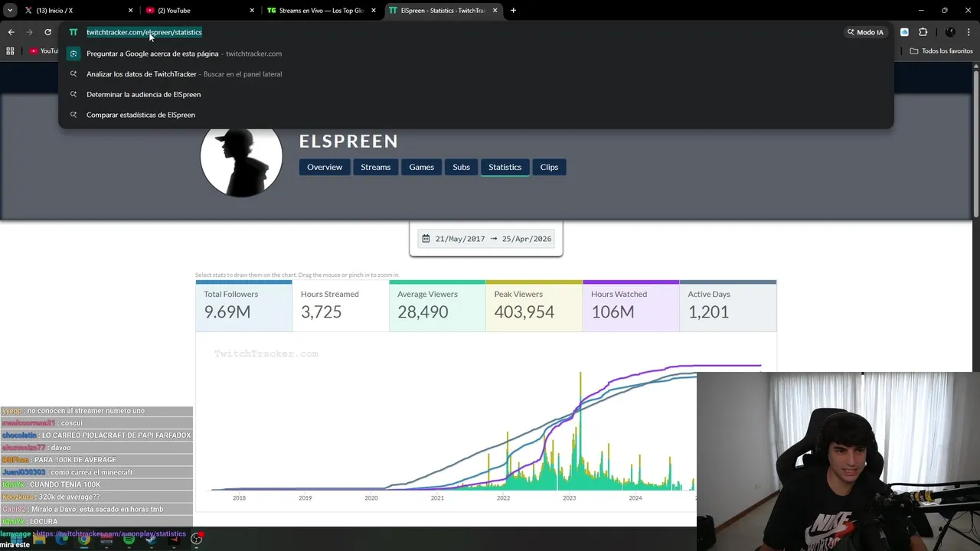Image resolution: width=980 pixels, height=551 pixels.
Task: Go back using the browser back arrow
Action: pos(11,32)
